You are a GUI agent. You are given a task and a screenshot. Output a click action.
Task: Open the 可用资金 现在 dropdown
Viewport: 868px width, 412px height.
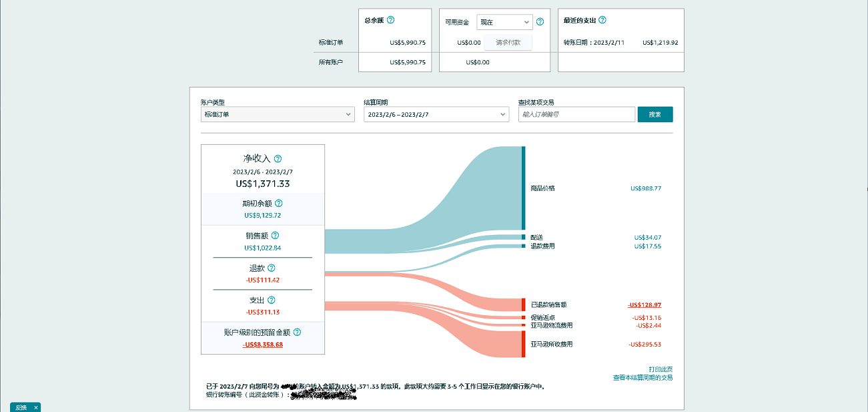[504, 23]
